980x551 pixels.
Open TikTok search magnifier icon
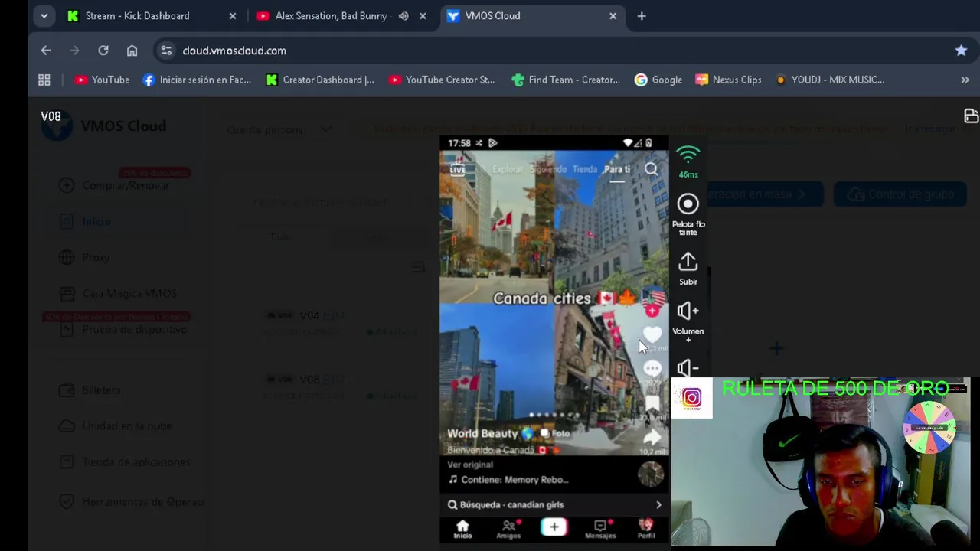tap(651, 169)
